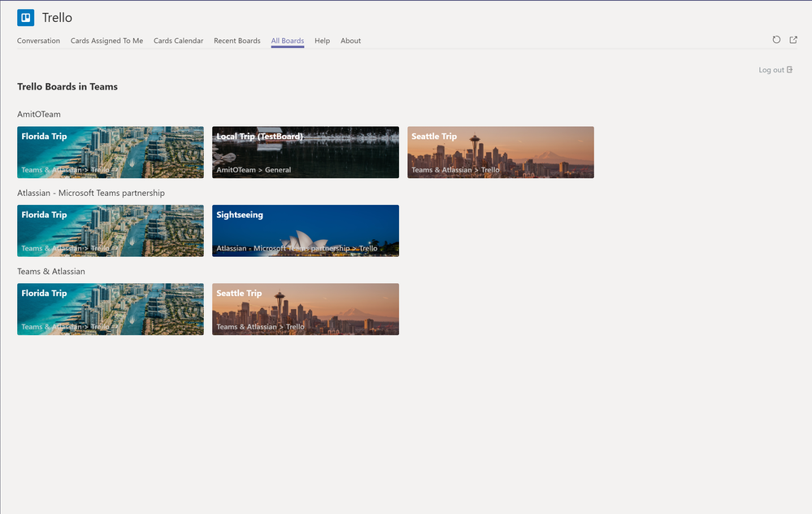Click 'AmitOTeam > General' path on Local Trip

pos(254,170)
